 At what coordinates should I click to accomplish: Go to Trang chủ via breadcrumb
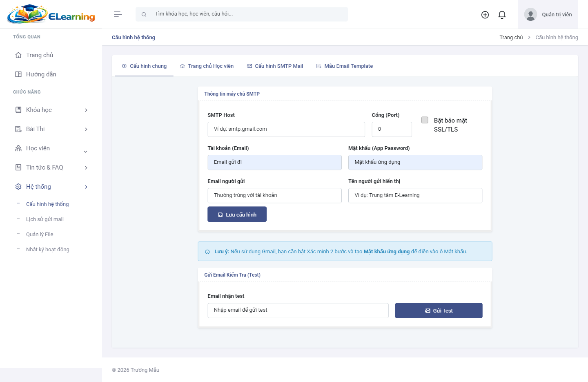pyautogui.click(x=511, y=37)
